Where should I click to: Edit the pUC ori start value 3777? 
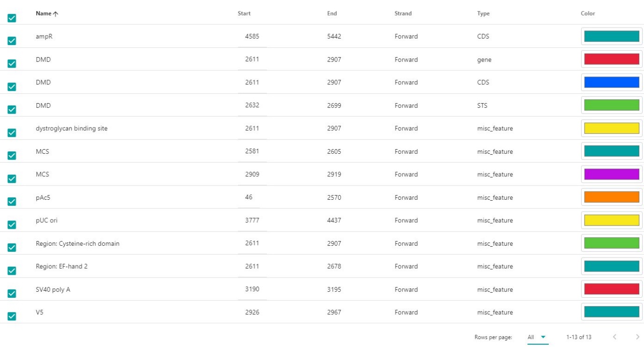click(252, 220)
